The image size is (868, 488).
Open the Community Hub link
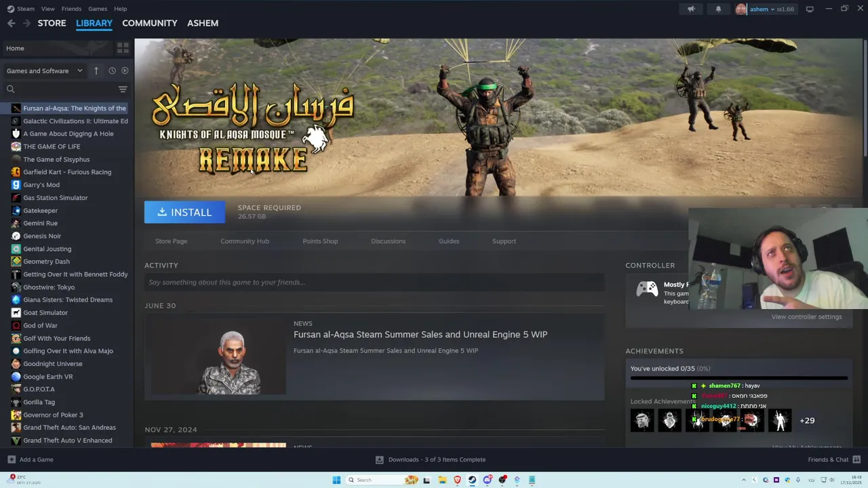click(x=245, y=241)
